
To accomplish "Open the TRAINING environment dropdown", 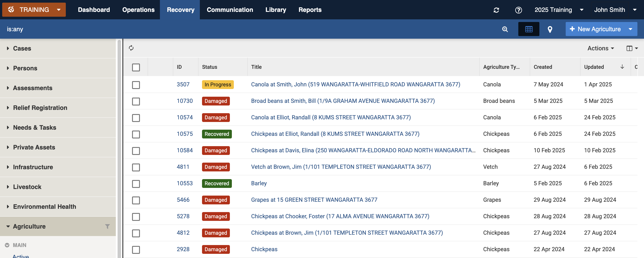I will 34,10.
